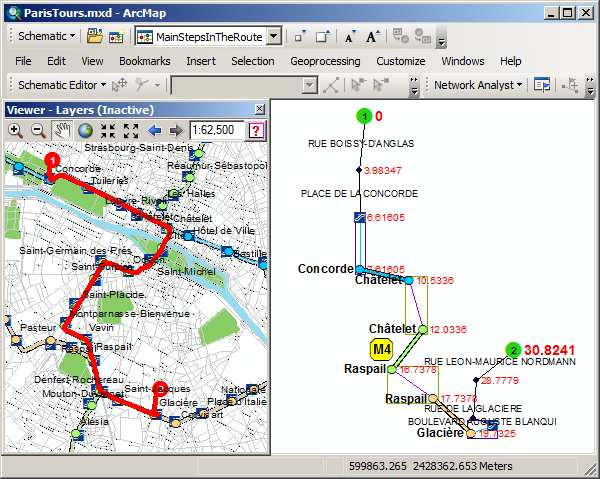Click the decrease label text size icon

[x=350, y=36]
